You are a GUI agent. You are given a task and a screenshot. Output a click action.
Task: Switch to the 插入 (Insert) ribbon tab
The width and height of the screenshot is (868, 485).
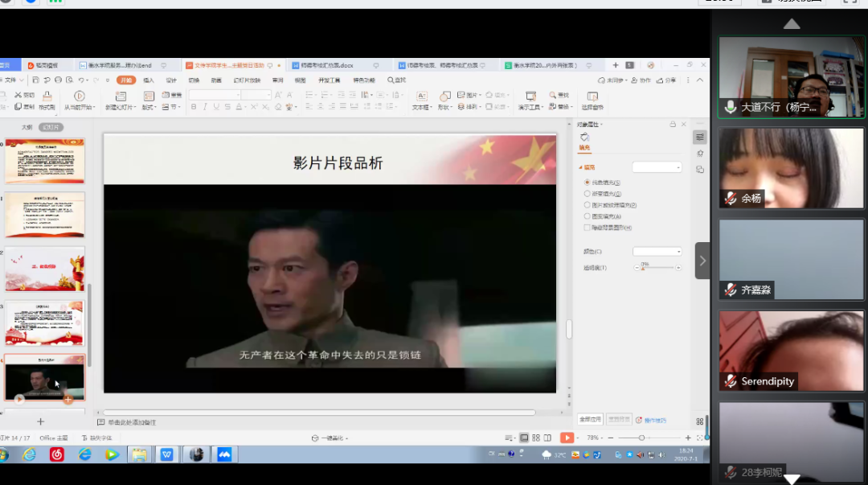click(x=149, y=80)
